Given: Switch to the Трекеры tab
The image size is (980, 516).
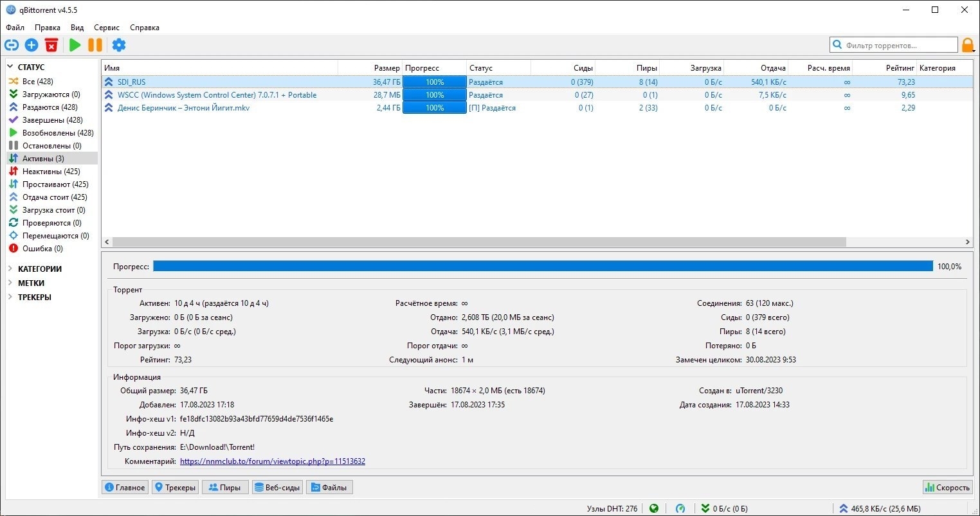Looking at the screenshot, I should click(175, 488).
